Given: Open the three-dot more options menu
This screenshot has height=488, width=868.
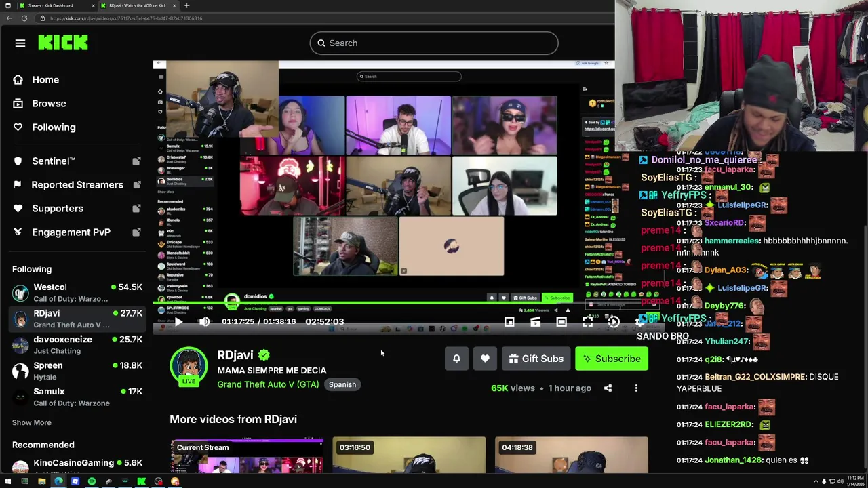Looking at the screenshot, I should [636, 388].
